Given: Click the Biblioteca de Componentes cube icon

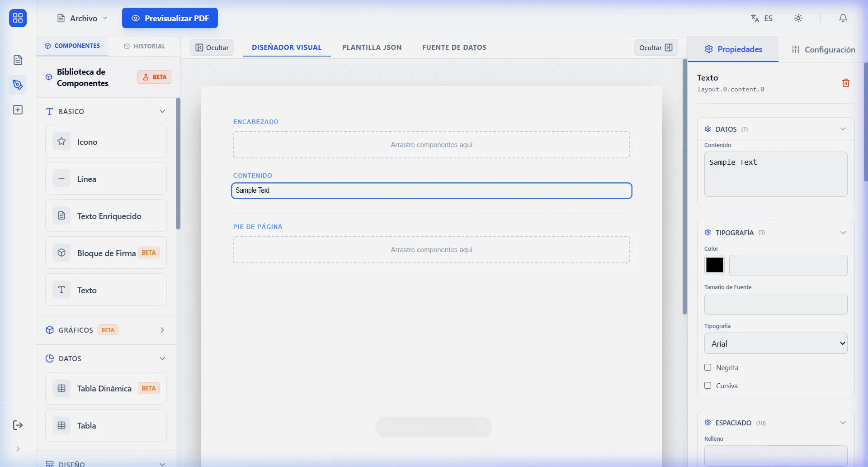Looking at the screenshot, I should point(49,77).
